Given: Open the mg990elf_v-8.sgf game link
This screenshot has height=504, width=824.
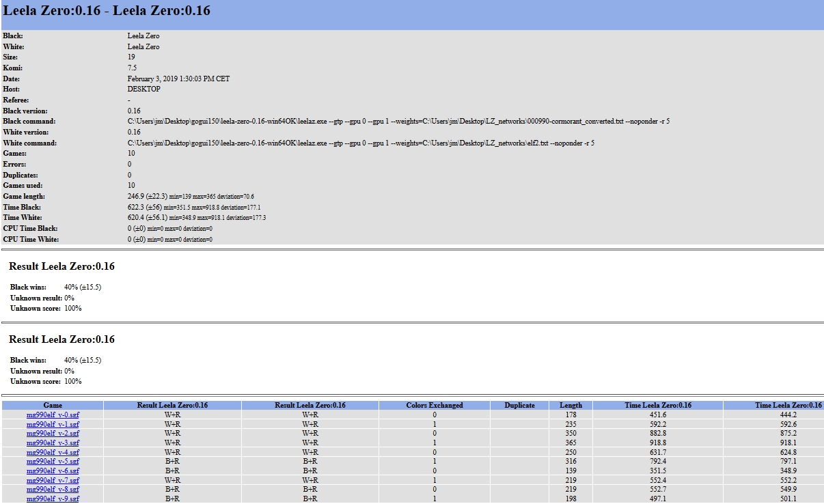Looking at the screenshot, I should [x=53, y=490].
